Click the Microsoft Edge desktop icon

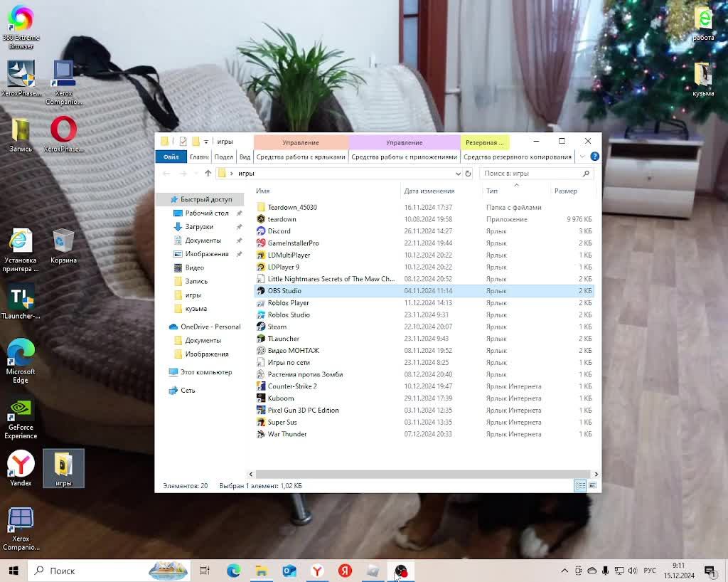[21, 361]
